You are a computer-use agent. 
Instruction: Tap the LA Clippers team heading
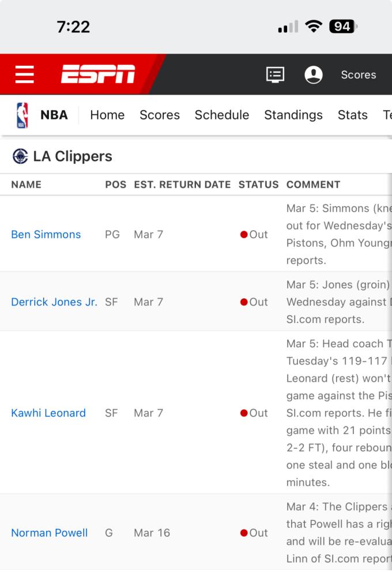73,156
